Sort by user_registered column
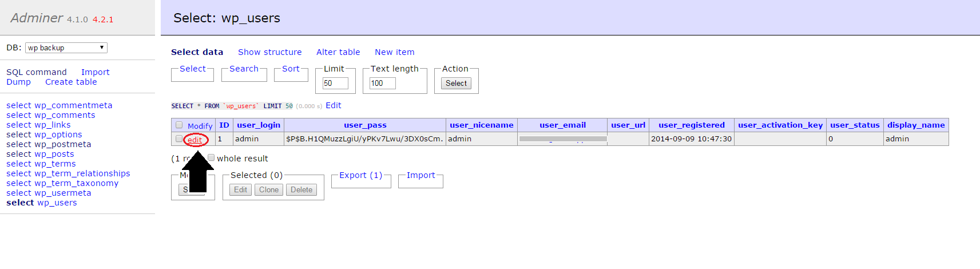980x269 pixels. 692,125
